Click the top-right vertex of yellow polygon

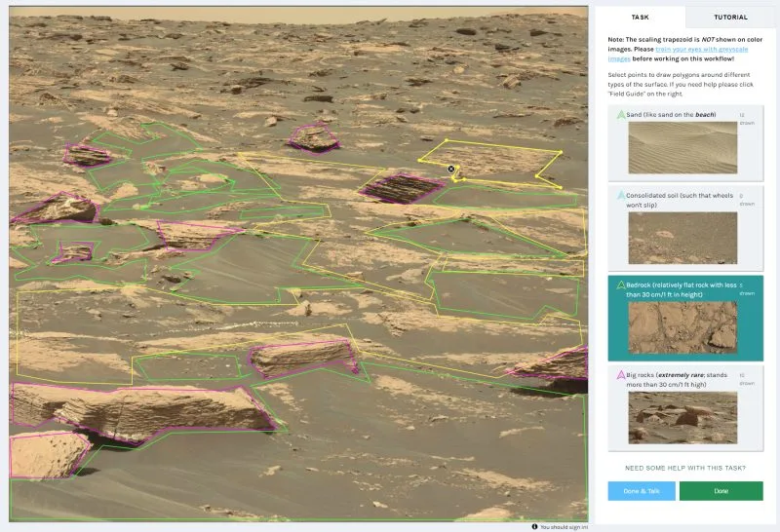click(x=560, y=152)
